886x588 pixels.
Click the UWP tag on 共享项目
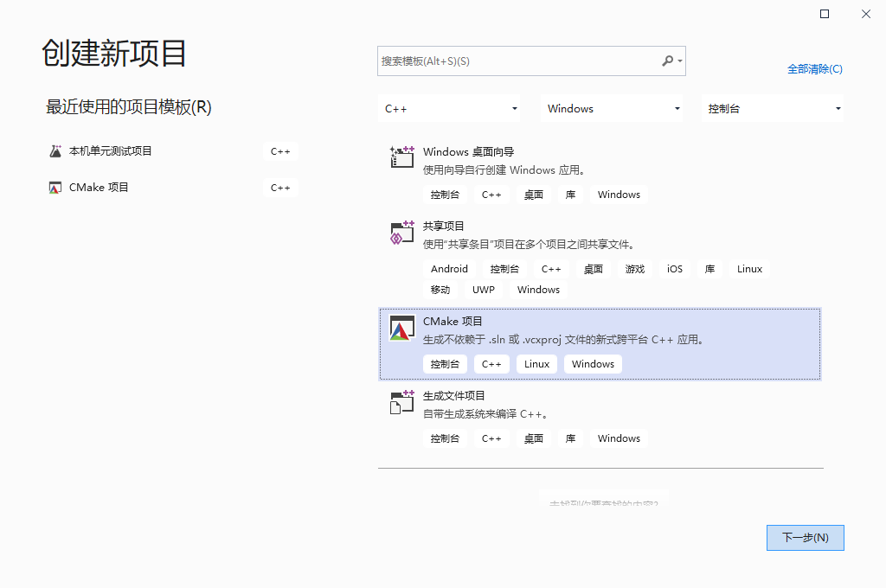point(483,290)
